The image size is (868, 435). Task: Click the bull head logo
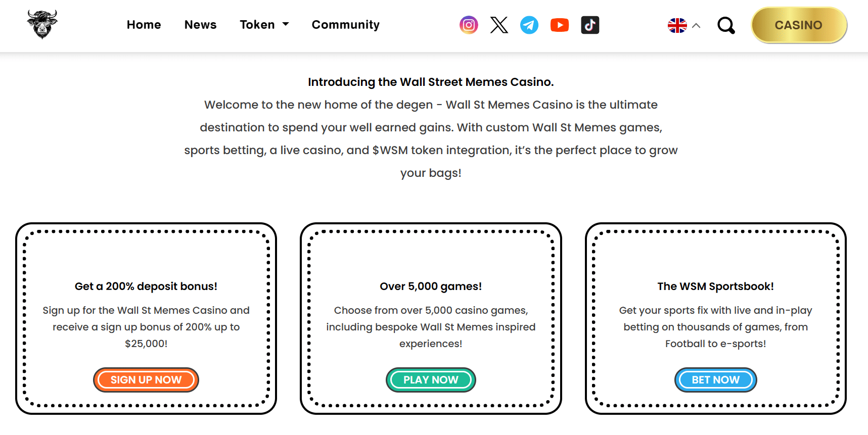(x=42, y=23)
